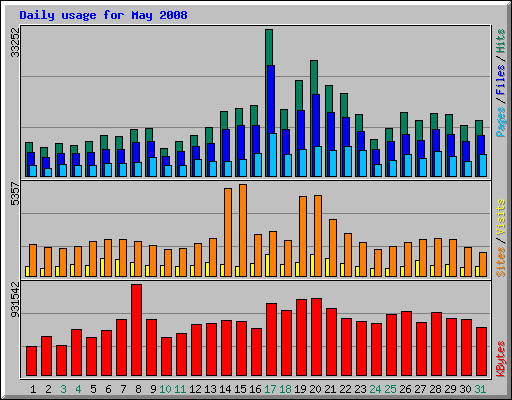The height and width of the screenshot is (400, 512).
Task: Click day label 3 on the x-axis
Action: [63, 389]
